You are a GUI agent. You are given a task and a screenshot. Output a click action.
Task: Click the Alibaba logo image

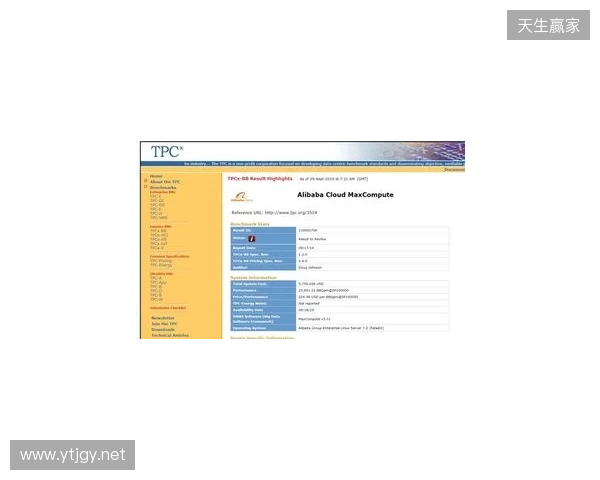242,197
